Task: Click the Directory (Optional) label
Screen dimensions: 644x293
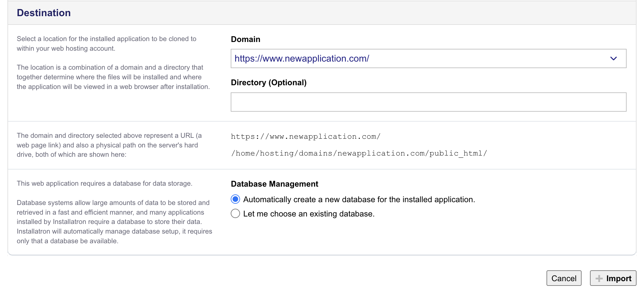Action: click(269, 82)
